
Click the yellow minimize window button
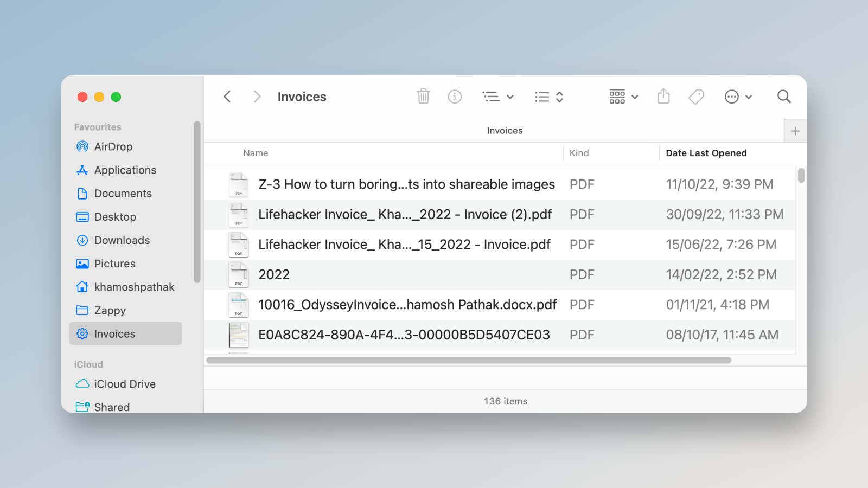click(x=99, y=97)
